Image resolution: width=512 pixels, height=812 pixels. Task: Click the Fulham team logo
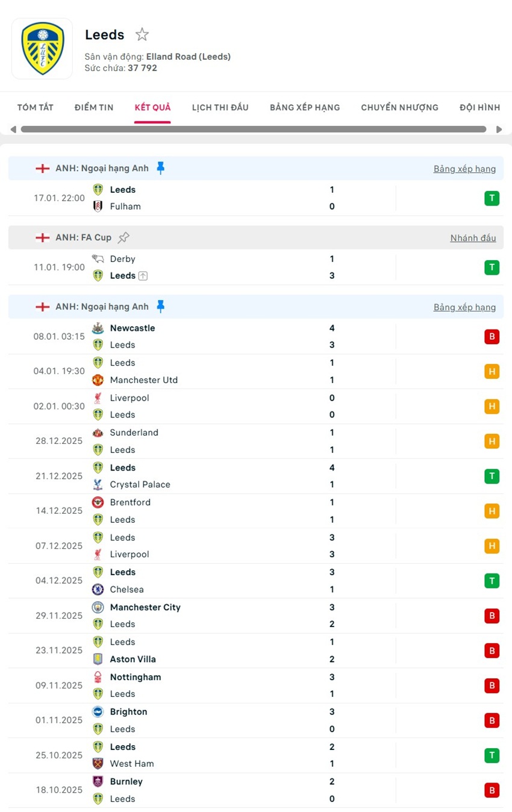(x=98, y=206)
